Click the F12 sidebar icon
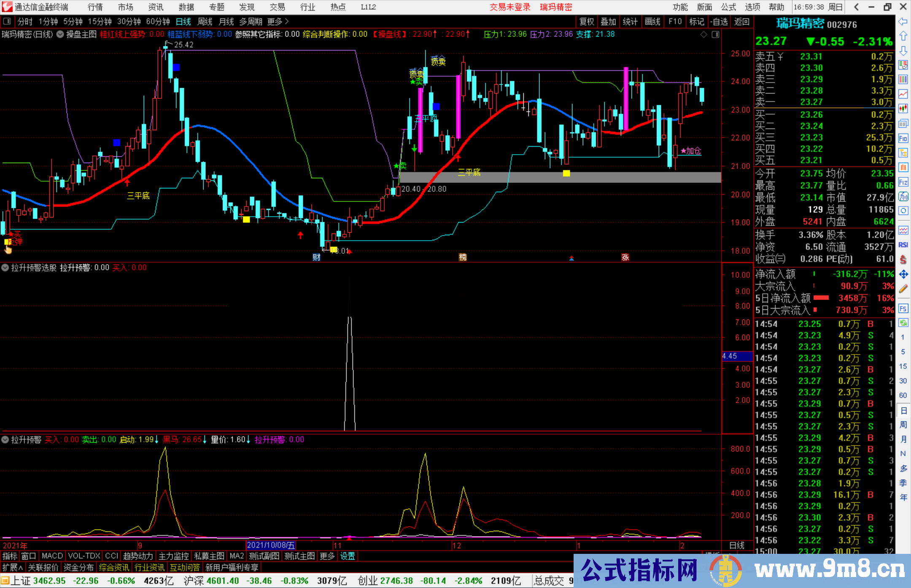The height and width of the screenshot is (588, 911). (903, 182)
